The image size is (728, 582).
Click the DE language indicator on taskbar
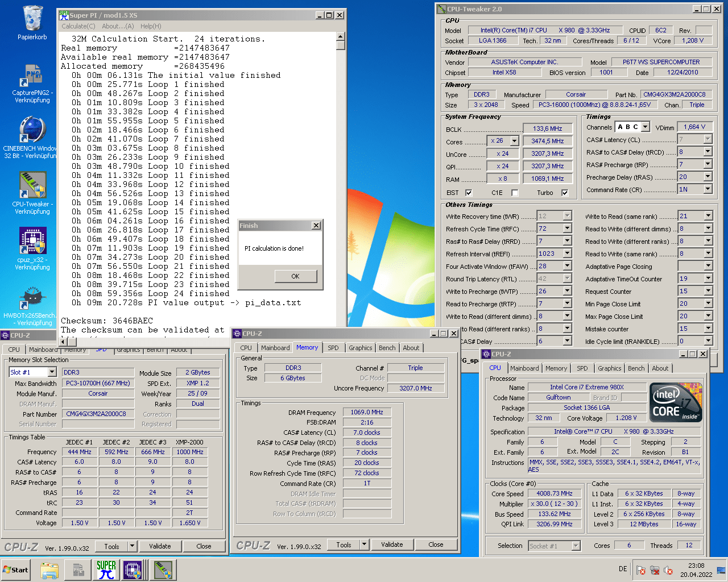tap(623, 569)
